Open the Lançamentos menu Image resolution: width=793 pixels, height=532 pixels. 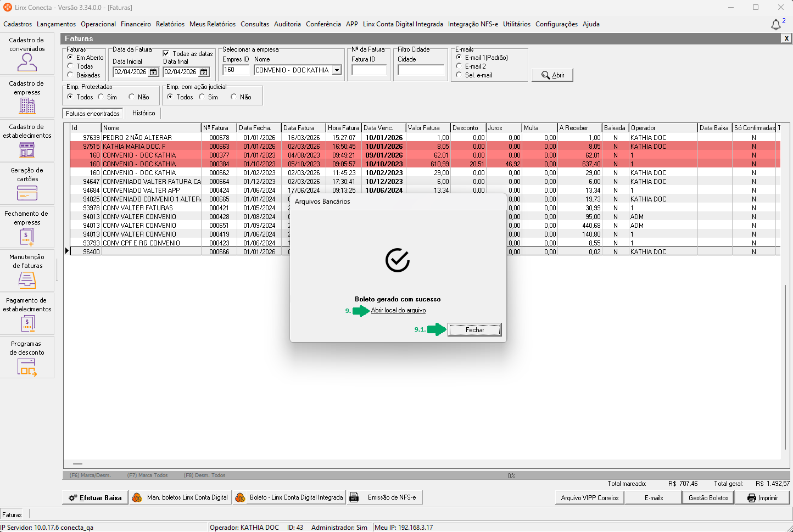point(56,24)
